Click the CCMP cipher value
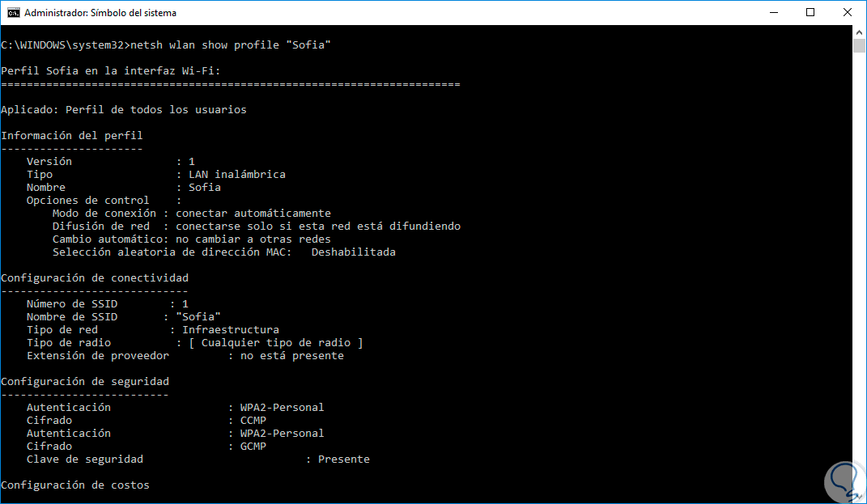Image resolution: width=867 pixels, height=504 pixels. [x=253, y=421]
